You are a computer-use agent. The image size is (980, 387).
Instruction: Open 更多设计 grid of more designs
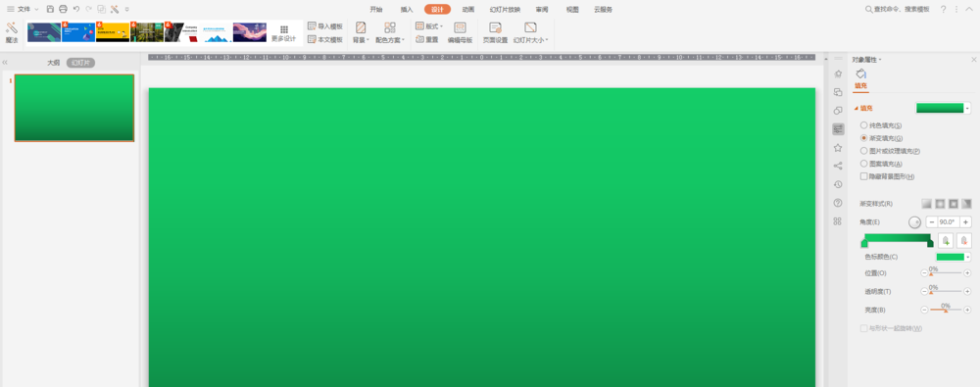tap(284, 33)
